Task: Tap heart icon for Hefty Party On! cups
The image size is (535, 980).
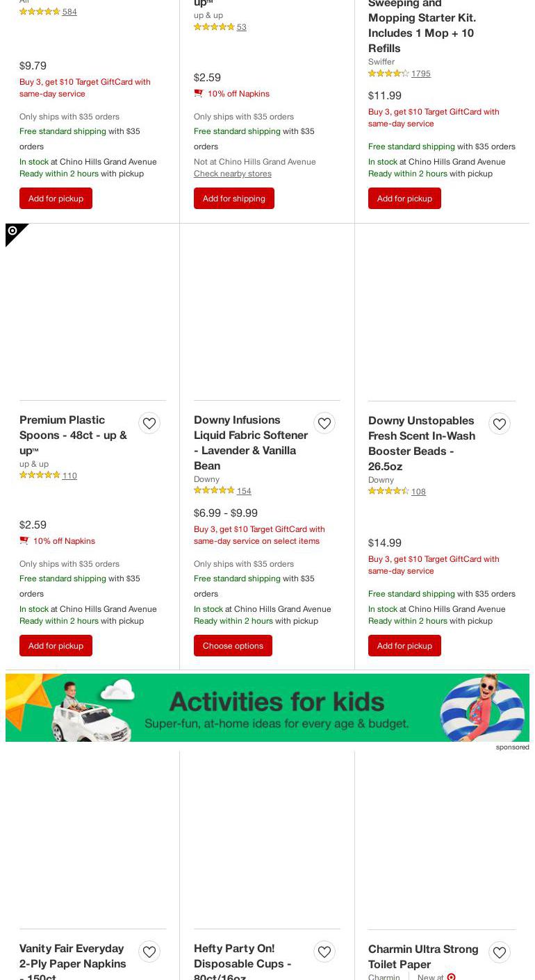Action: pos(324,952)
